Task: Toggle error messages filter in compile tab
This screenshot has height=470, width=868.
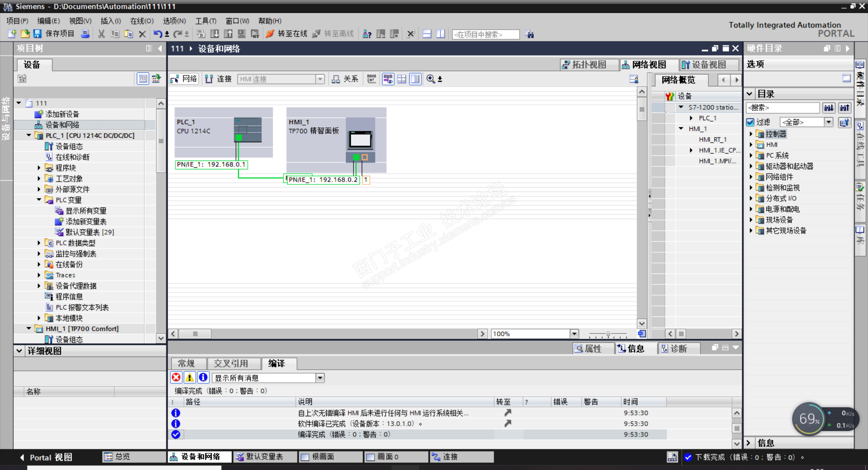Action: coord(176,378)
